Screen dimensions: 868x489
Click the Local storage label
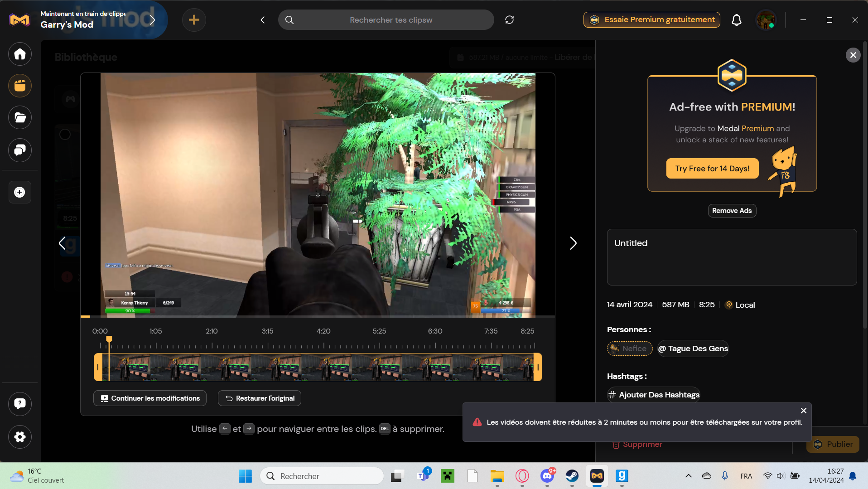click(x=740, y=305)
